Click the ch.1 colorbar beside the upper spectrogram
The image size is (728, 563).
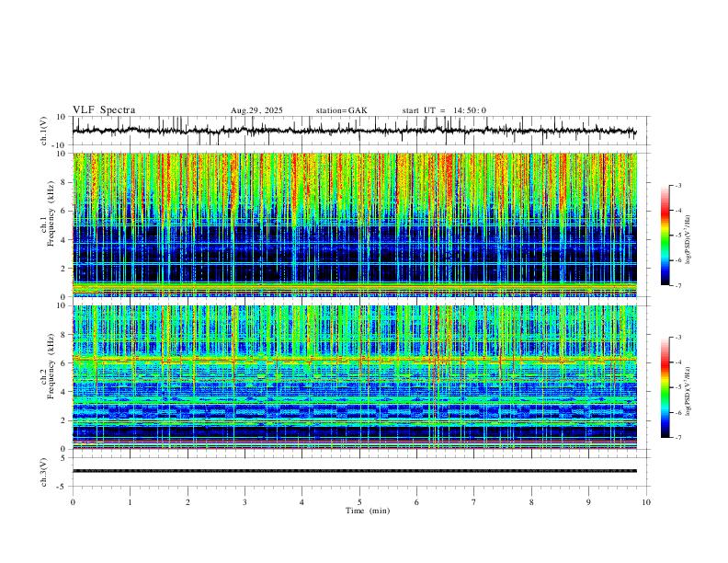pos(665,236)
